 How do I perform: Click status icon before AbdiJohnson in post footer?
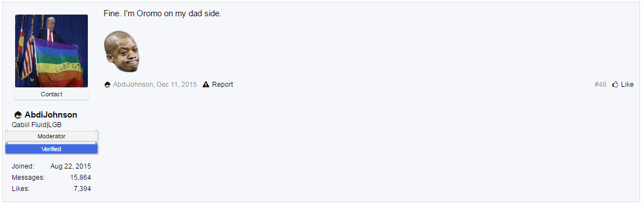(107, 85)
